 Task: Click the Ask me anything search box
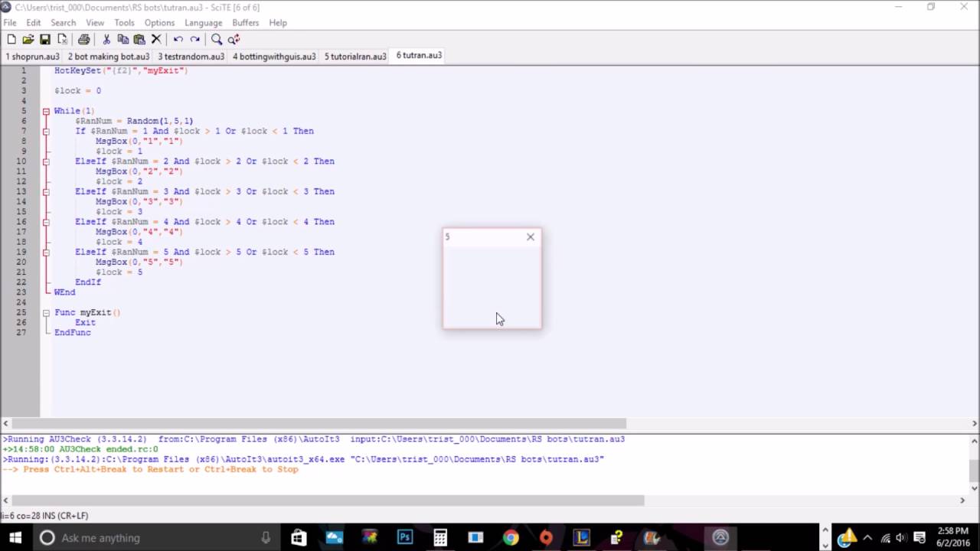(156, 538)
